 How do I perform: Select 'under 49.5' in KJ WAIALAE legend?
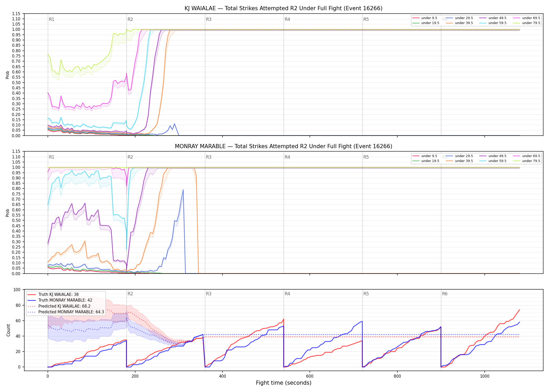click(493, 18)
